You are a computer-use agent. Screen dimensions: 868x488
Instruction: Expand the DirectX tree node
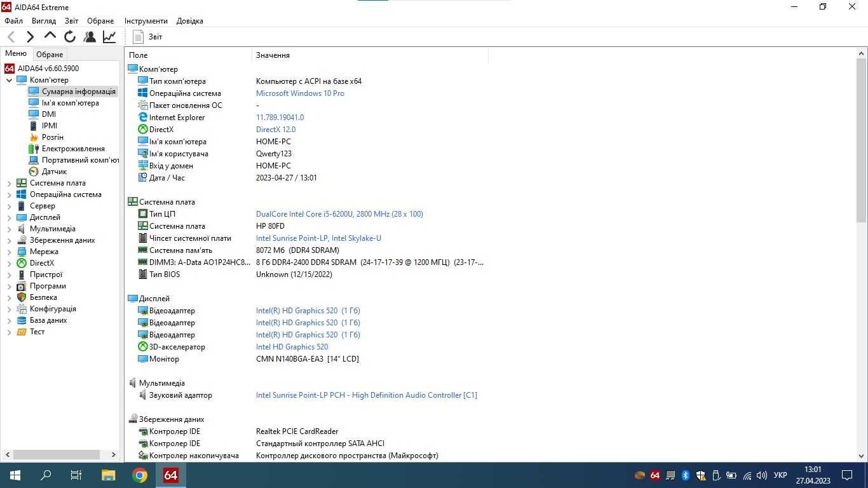(x=9, y=263)
